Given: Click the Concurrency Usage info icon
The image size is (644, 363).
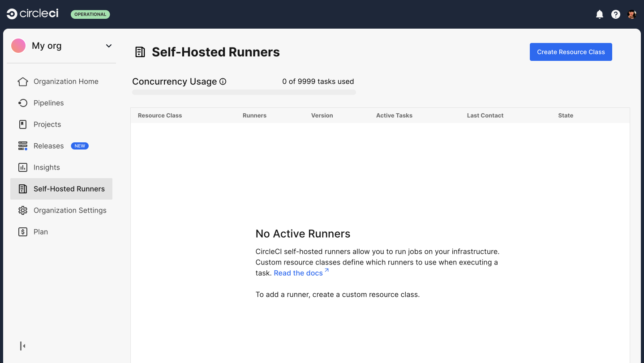Looking at the screenshot, I should click(x=223, y=81).
